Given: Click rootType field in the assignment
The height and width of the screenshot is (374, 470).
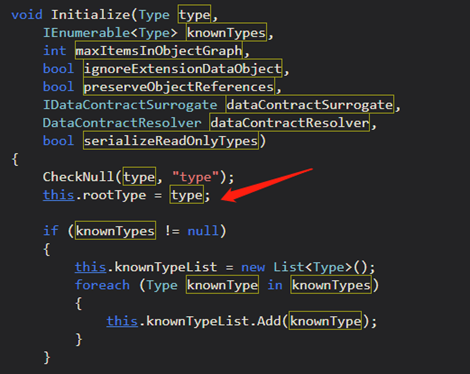Looking at the screenshot, I should [114, 195].
